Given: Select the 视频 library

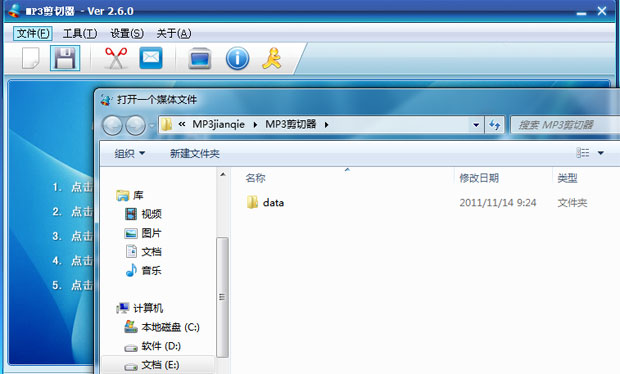Looking at the screenshot, I should (x=143, y=214).
